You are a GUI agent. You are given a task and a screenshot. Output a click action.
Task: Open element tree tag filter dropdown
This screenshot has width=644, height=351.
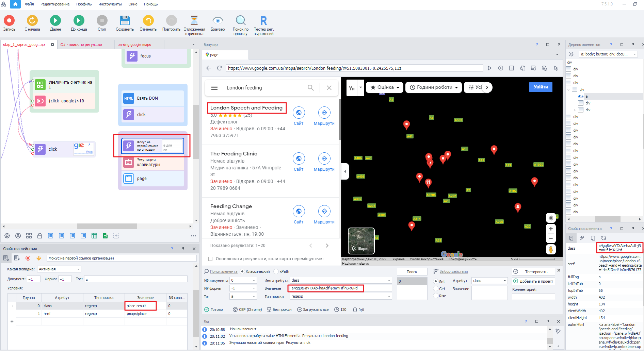coord(608,54)
